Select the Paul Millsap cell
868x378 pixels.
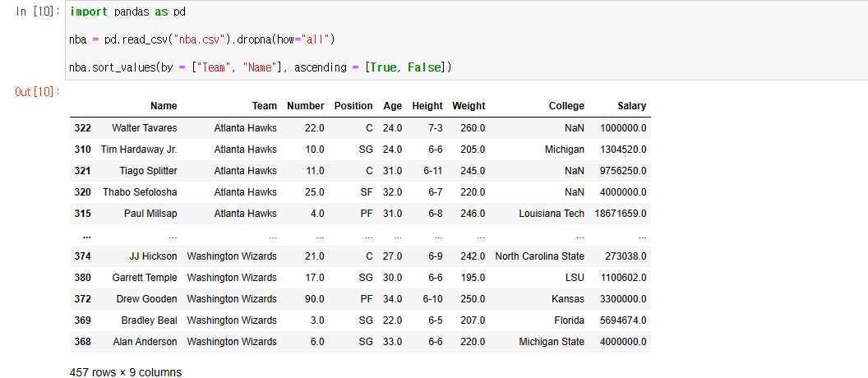[151, 213]
